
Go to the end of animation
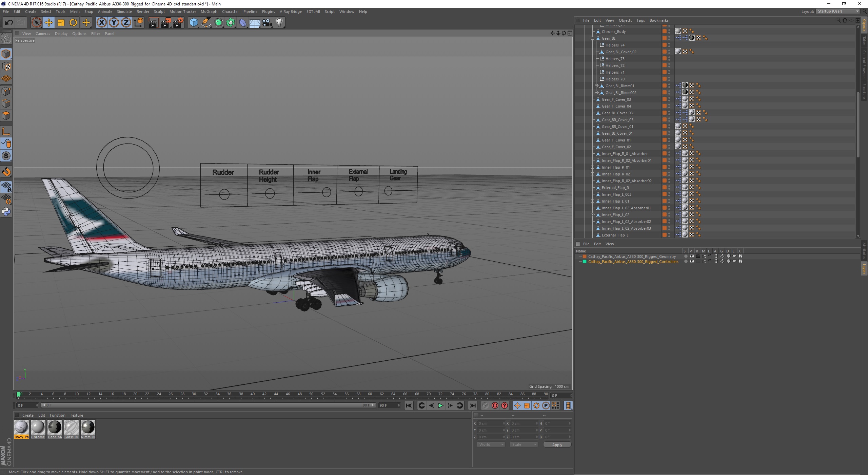pos(472,405)
